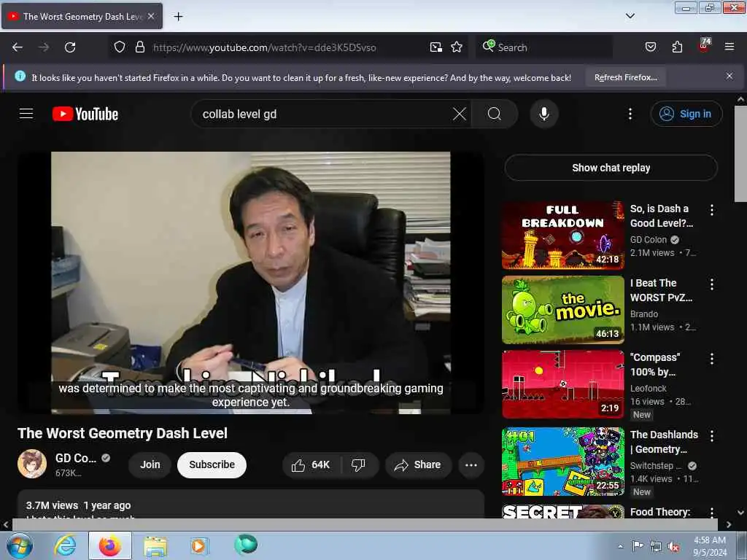The image size is (747, 560).
Task: Go to YouTube home via logo
Action: click(85, 114)
